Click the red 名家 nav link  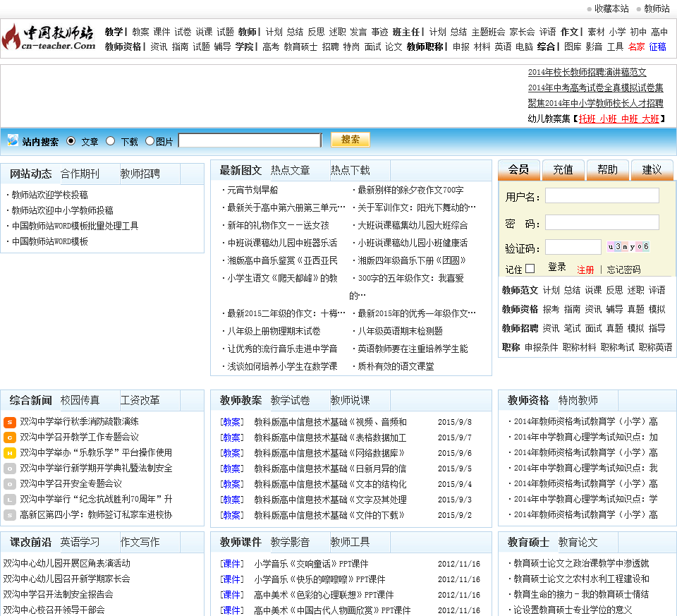[636, 47]
